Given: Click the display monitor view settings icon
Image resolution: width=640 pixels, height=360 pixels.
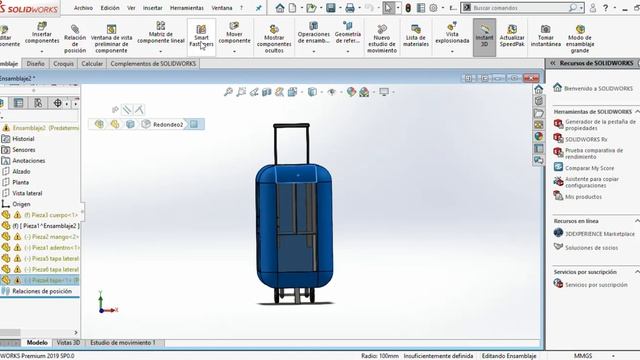Looking at the screenshot, I should 384,92.
